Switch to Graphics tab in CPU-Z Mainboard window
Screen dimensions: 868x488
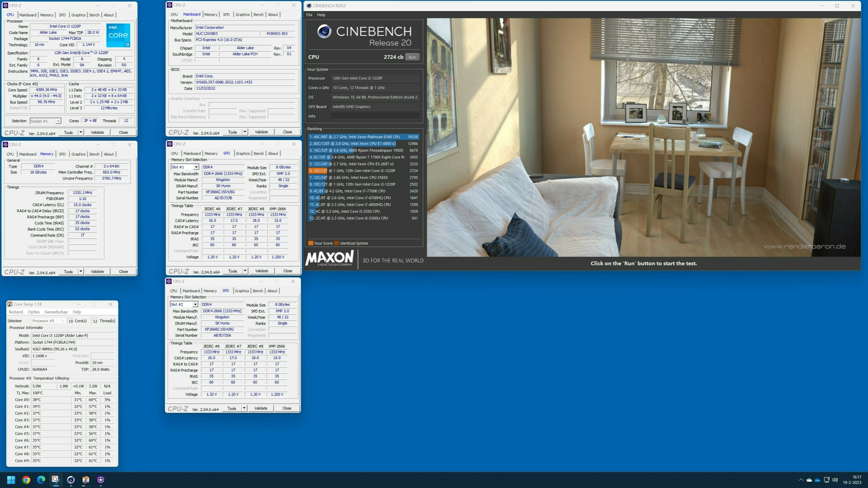[243, 14]
